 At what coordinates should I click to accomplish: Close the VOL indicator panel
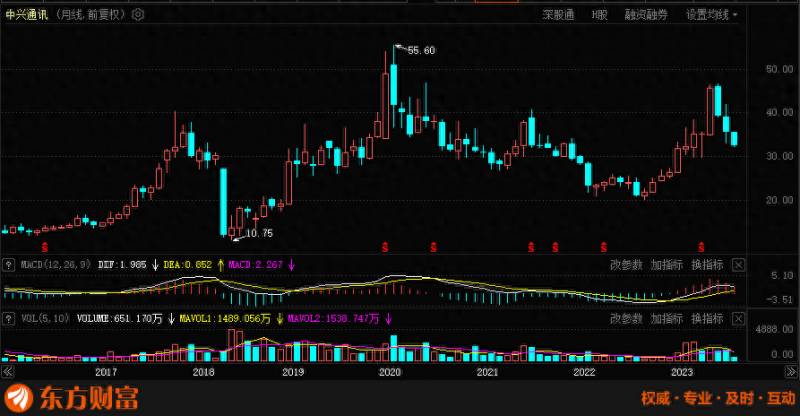point(738,319)
